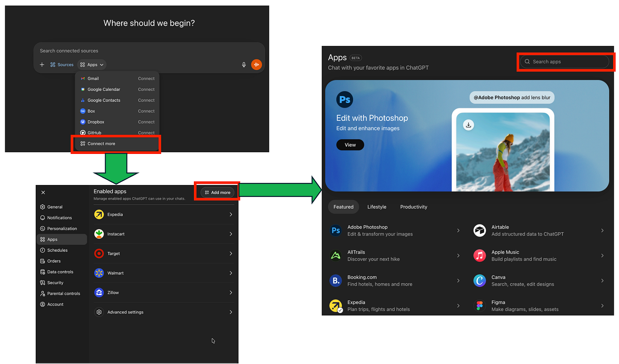Expand the Walmart row chevron
This screenshot has width=619, height=364.
point(231,273)
